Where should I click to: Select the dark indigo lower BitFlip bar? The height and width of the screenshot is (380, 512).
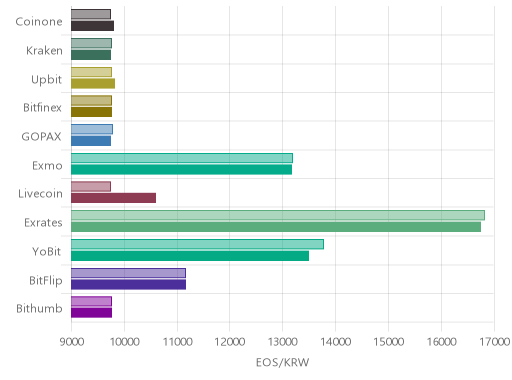point(128,285)
